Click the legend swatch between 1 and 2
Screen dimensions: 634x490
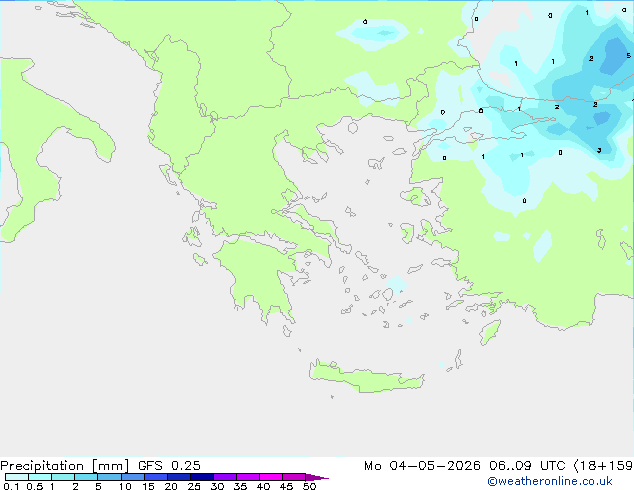(63, 477)
